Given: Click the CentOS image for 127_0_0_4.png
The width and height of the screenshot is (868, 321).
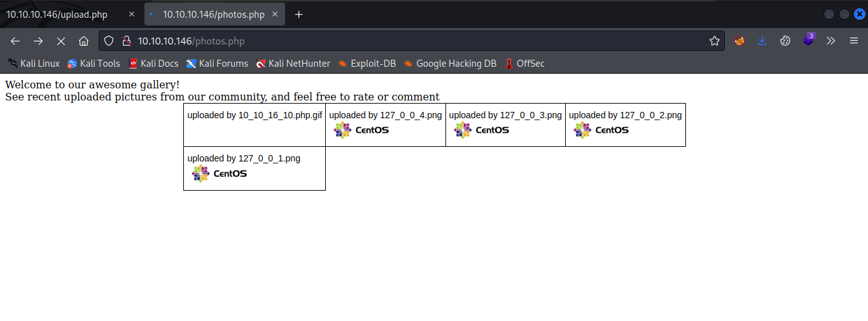Looking at the screenshot, I should pos(361,130).
